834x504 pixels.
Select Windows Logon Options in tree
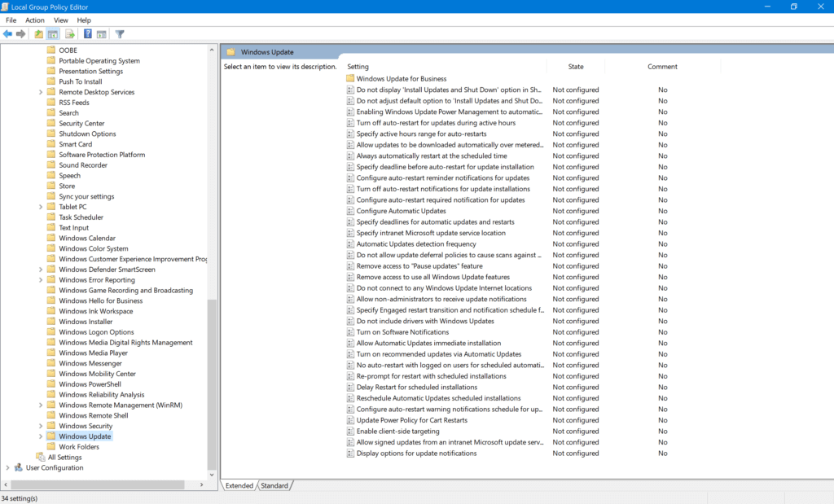click(96, 331)
